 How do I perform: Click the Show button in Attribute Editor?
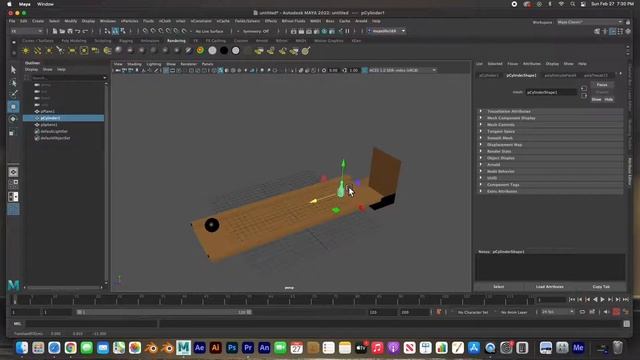point(596,99)
